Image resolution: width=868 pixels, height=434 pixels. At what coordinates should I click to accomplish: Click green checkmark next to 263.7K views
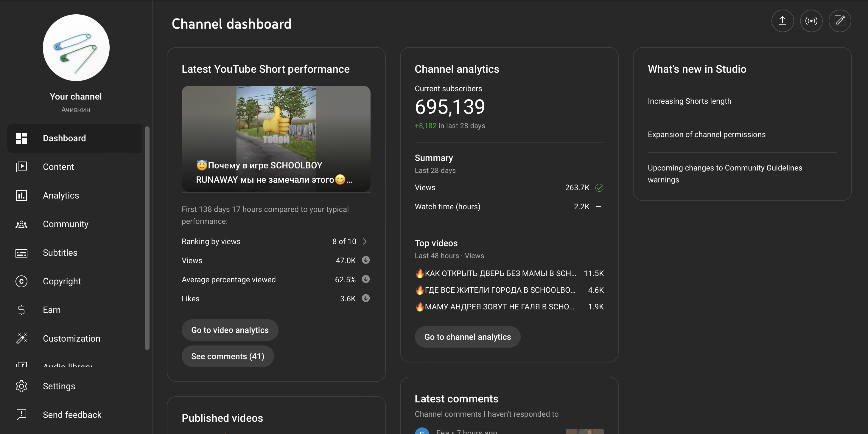(599, 188)
